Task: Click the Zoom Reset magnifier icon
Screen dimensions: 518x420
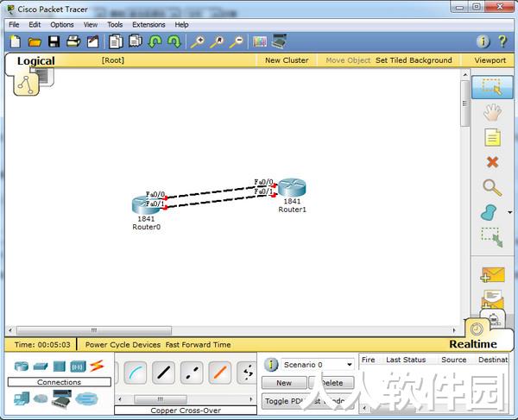Action: (217, 42)
